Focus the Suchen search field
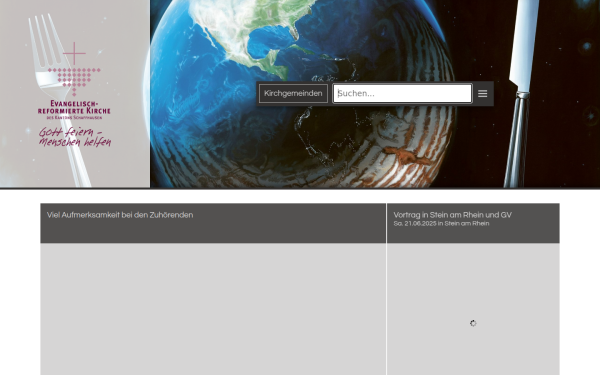 (x=402, y=94)
